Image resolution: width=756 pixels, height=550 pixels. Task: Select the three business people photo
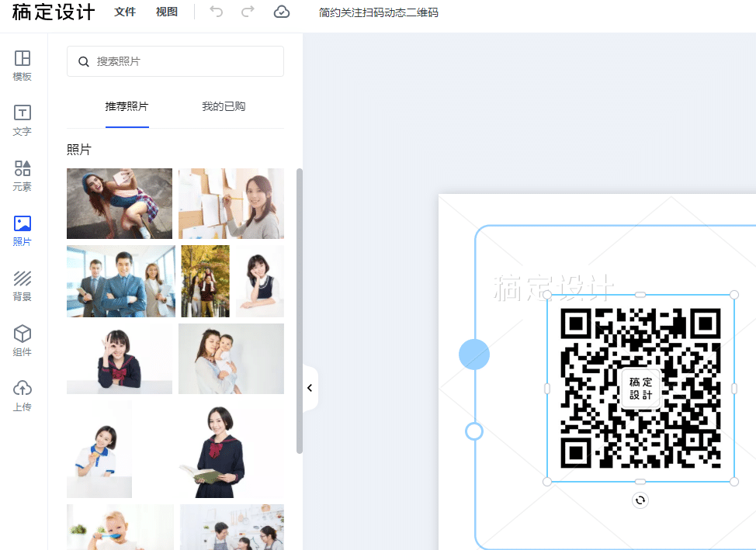coord(121,281)
